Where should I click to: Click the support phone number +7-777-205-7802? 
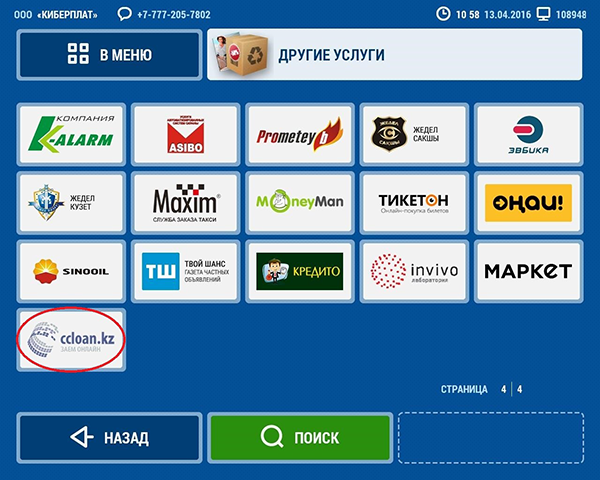point(174,15)
